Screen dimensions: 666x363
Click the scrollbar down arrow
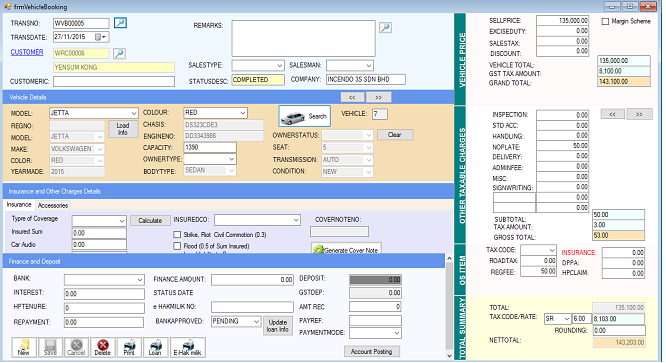coord(449,356)
